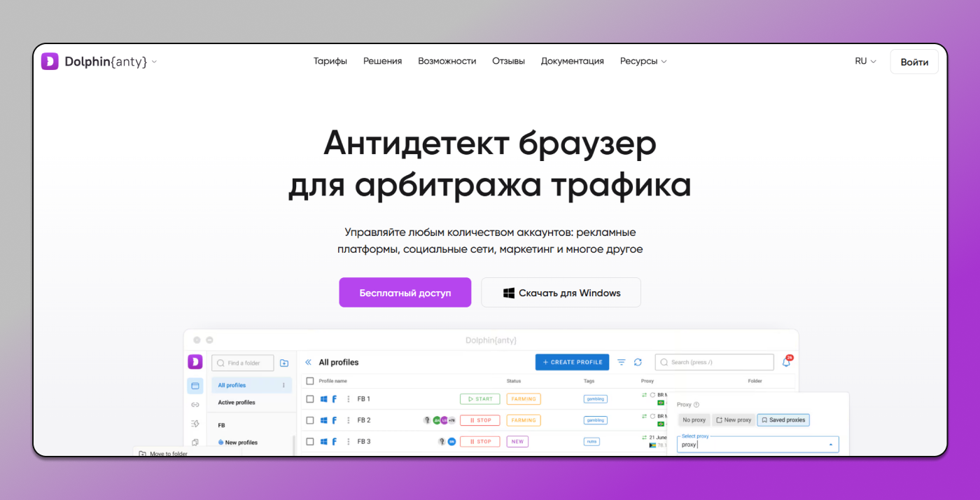Open the filter icon beside Create Profile button
The image size is (980, 500).
pos(621,362)
